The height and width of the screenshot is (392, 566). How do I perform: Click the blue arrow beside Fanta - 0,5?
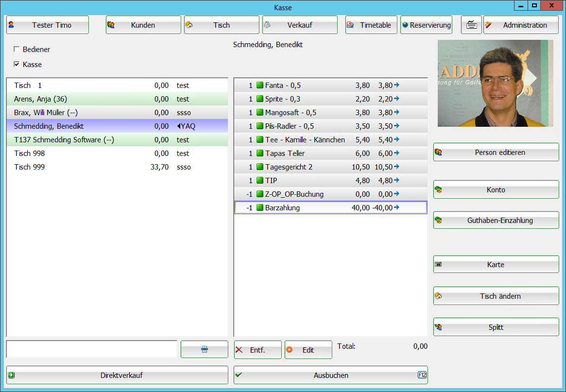click(396, 85)
